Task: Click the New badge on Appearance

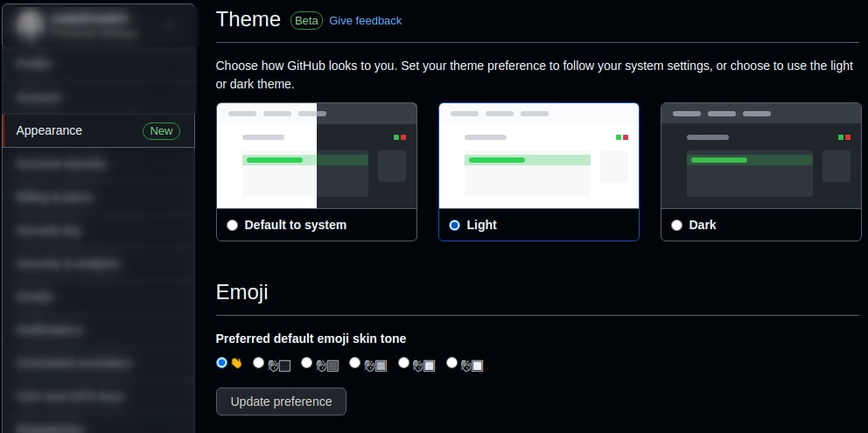Action: [x=161, y=131]
